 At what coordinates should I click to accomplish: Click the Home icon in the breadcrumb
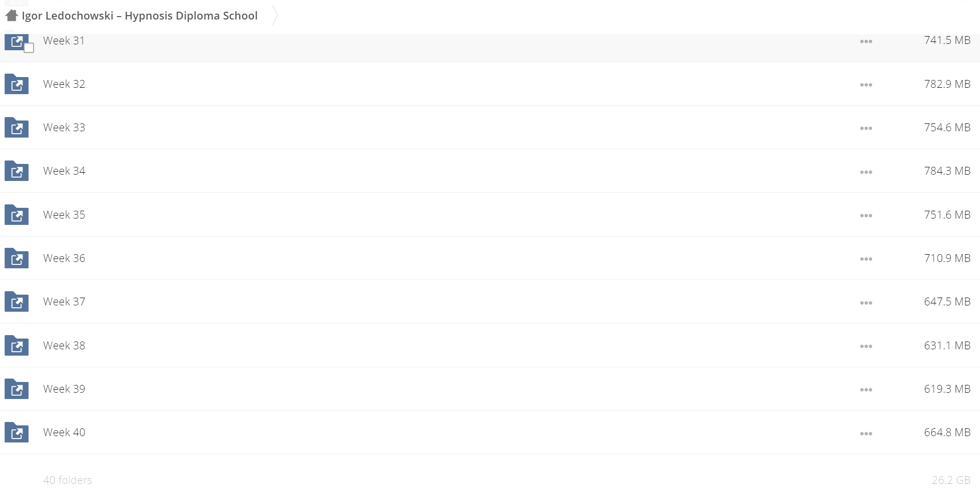click(12, 16)
